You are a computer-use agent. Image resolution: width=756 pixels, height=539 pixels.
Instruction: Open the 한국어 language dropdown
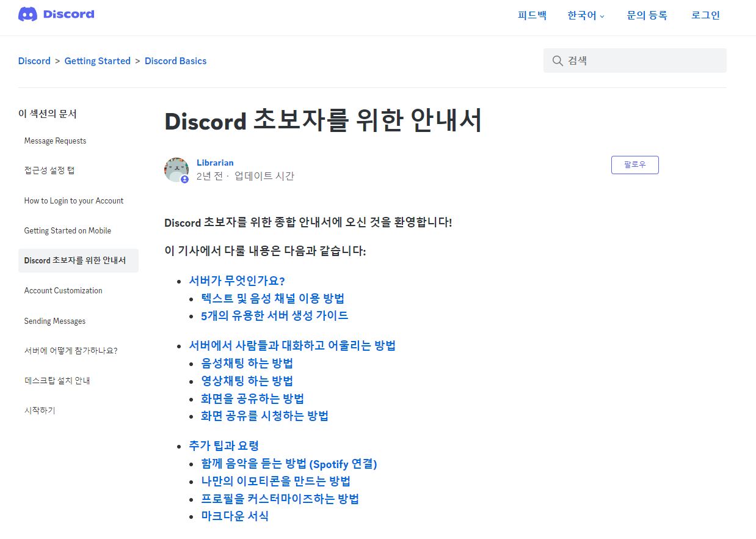pyautogui.click(x=586, y=15)
